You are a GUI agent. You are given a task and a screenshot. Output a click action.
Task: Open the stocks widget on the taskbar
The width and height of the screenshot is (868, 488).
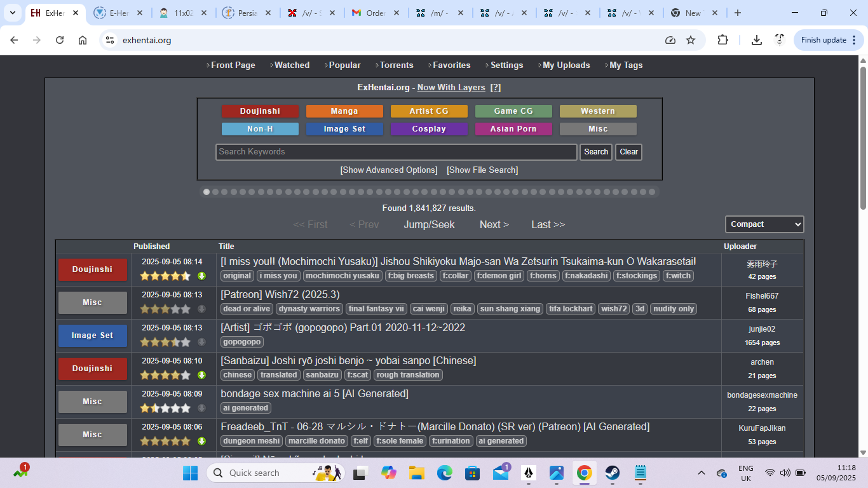[x=21, y=473]
